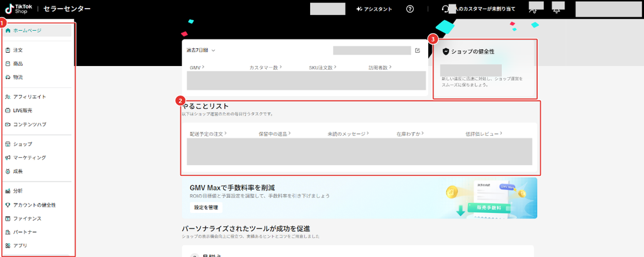
Task: Expand the SKU注文数 metric arrow
Action: [336, 67]
